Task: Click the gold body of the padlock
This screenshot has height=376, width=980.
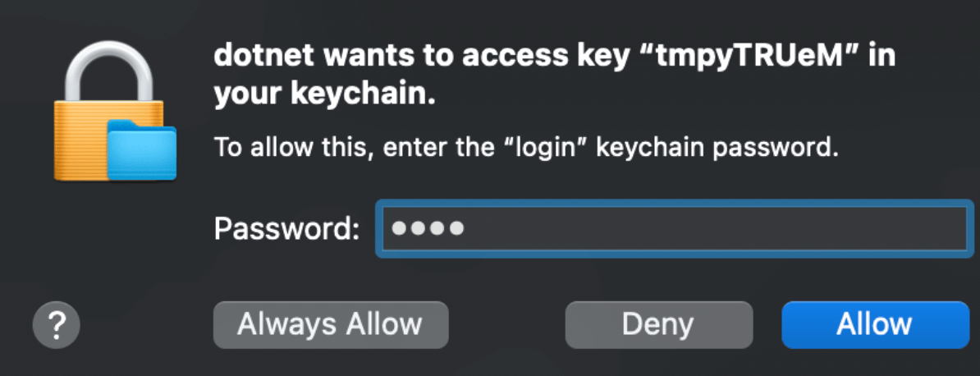Action: [x=81, y=140]
